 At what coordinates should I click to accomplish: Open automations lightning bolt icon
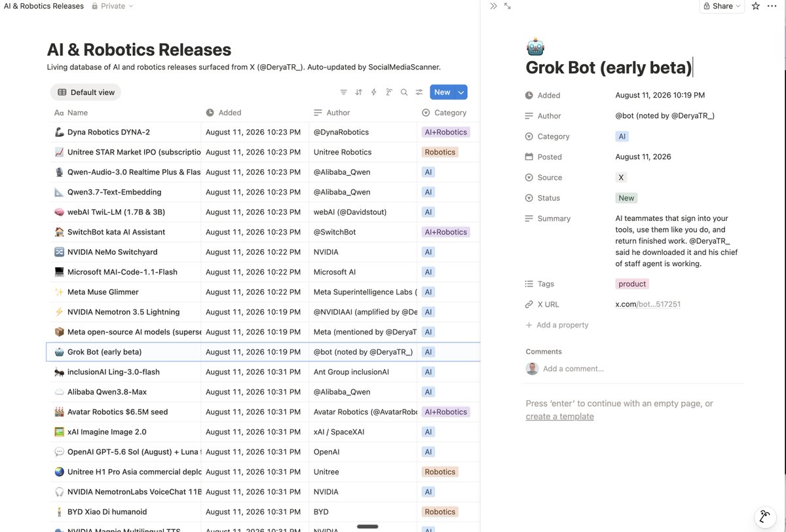[x=373, y=92]
